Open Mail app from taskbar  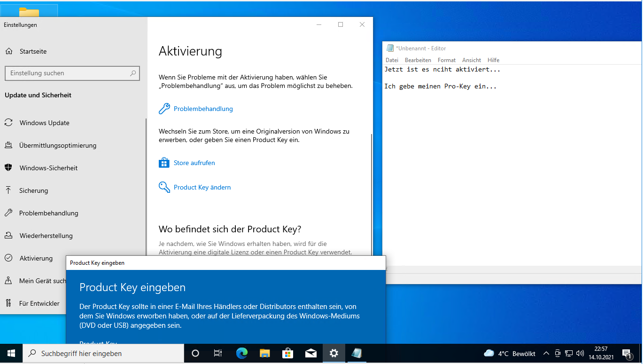pyautogui.click(x=310, y=353)
